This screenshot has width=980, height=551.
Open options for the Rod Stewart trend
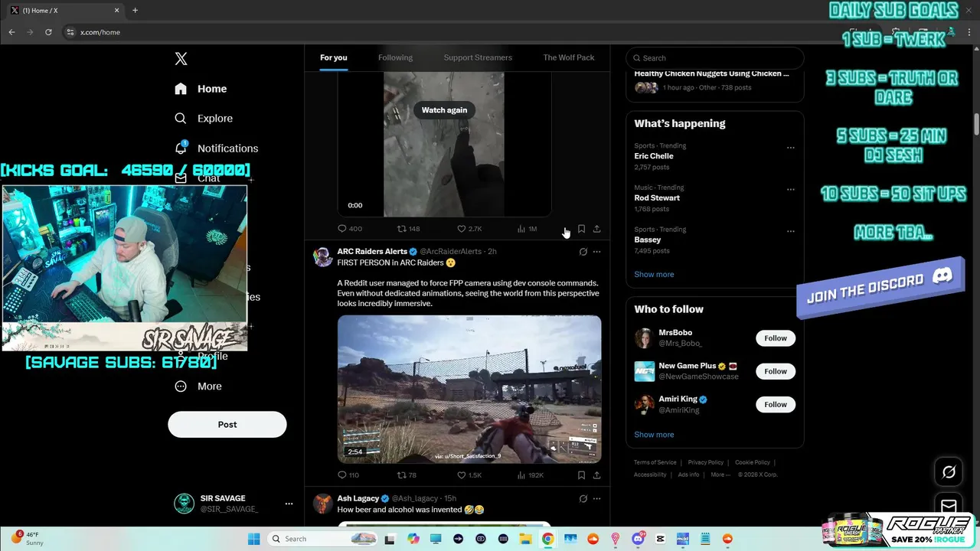[791, 189]
